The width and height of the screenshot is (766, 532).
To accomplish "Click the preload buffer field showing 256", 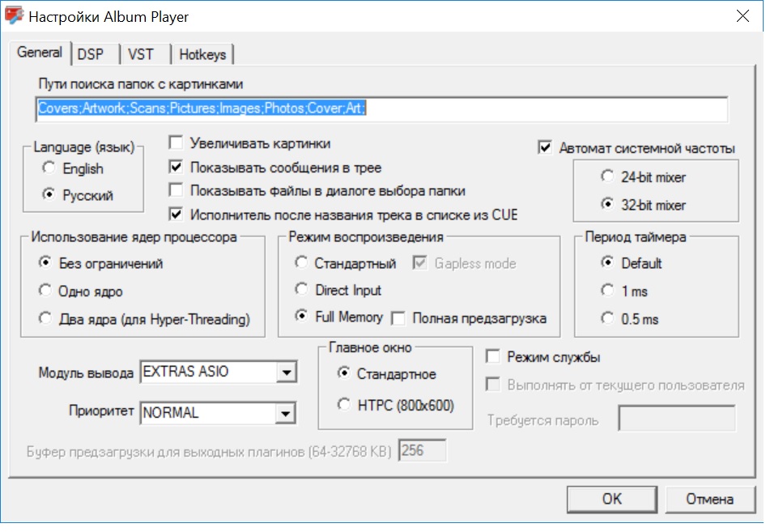I will (x=422, y=450).
